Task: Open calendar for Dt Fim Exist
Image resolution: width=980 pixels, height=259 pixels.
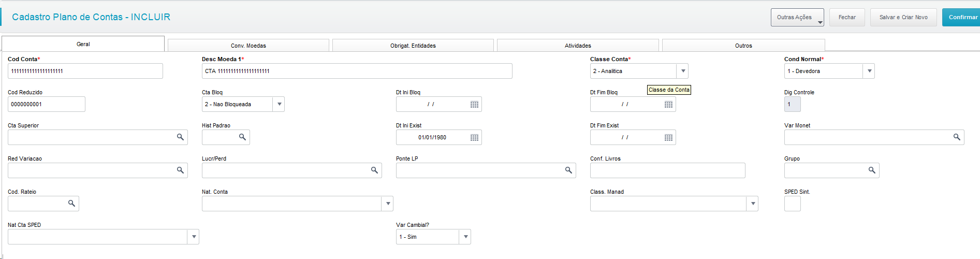Action: 668,138
